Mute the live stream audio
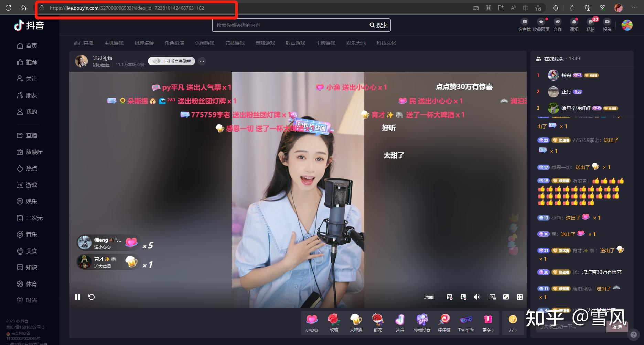The height and width of the screenshot is (345, 644). click(477, 297)
